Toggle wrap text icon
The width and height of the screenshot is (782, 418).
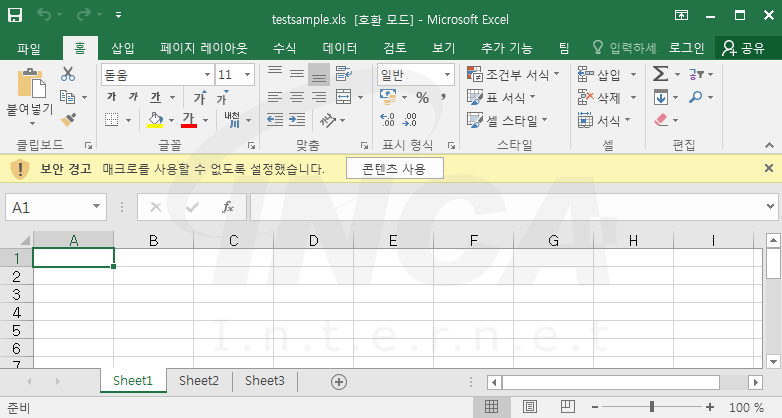(x=344, y=74)
